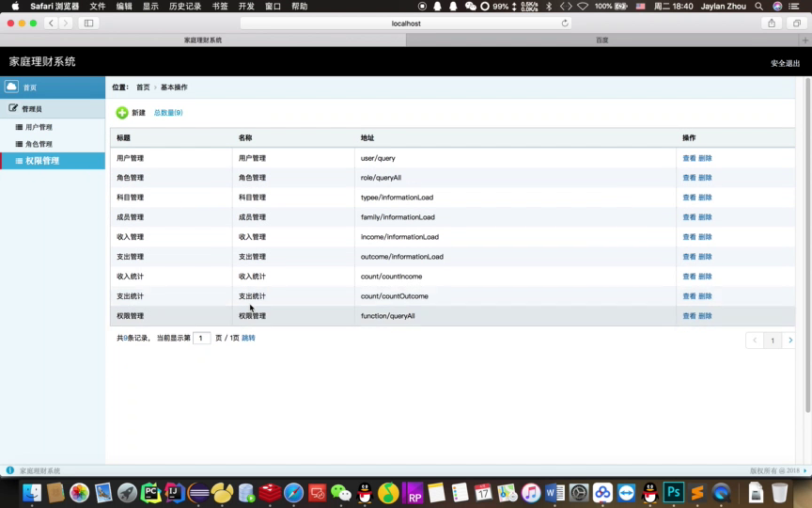The width and height of the screenshot is (812, 508).
Task: Click 查看 for typee/informationLoad row
Action: click(x=689, y=198)
